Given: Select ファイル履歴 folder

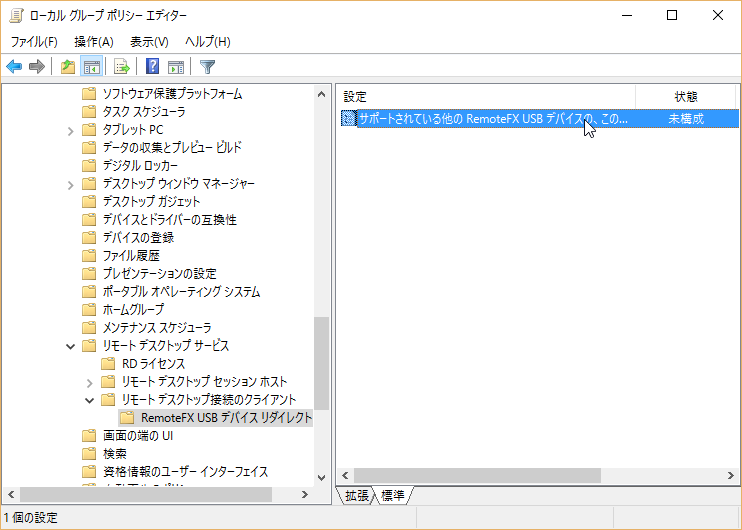Looking at the screenshot, I should tap(131, 256).
